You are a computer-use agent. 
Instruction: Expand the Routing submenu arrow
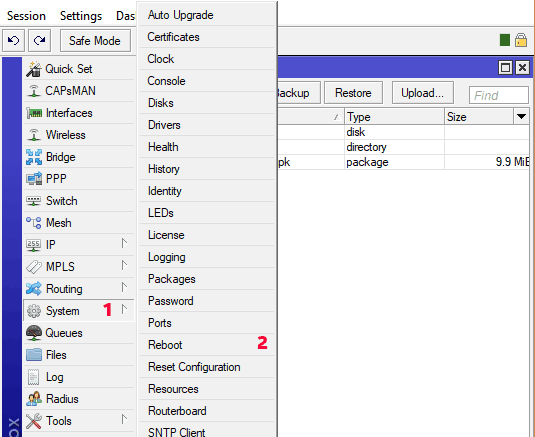click(x=124, y=288)
